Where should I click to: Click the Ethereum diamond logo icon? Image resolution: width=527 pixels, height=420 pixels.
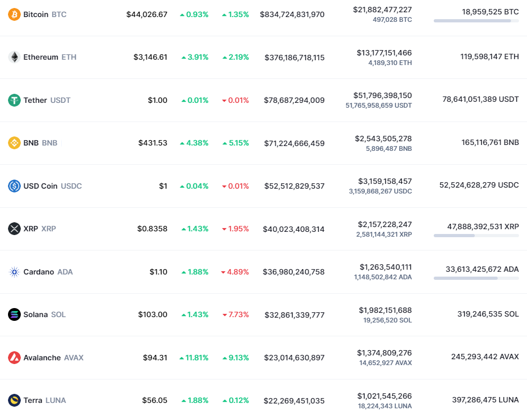[x=14, y=57]
